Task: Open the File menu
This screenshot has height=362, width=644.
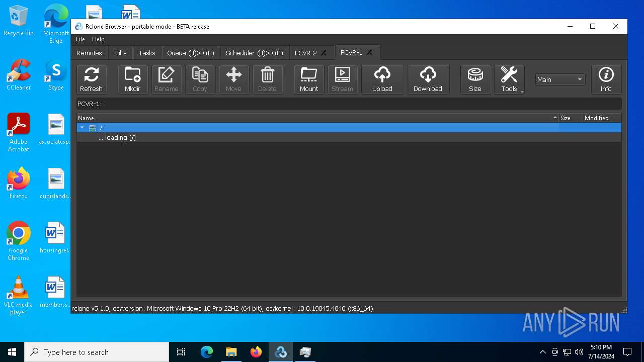Action: coord(80,39)
